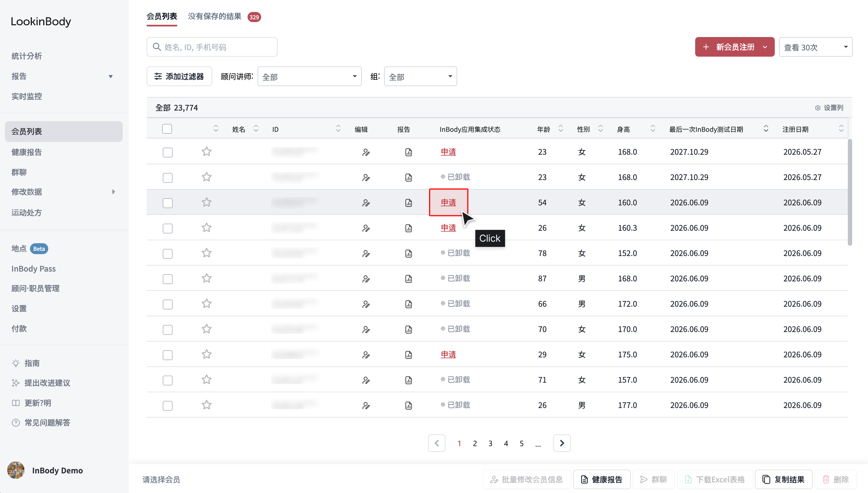The image size is (868, 493).
Task: Click the 指南 lightbulb icon
Action: pos(16,363)
